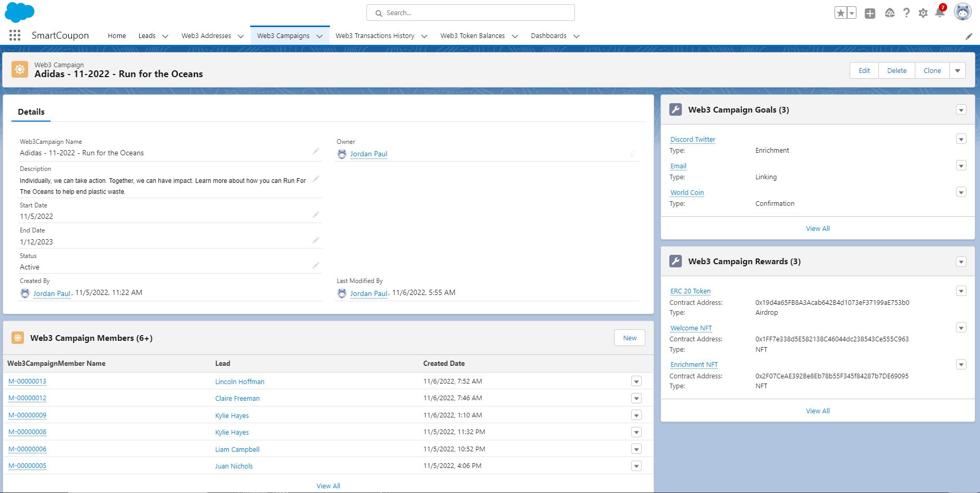Viewport: 980px width, 493px height.
Task: Open the user profile avatar
Action: pos(963,12)
